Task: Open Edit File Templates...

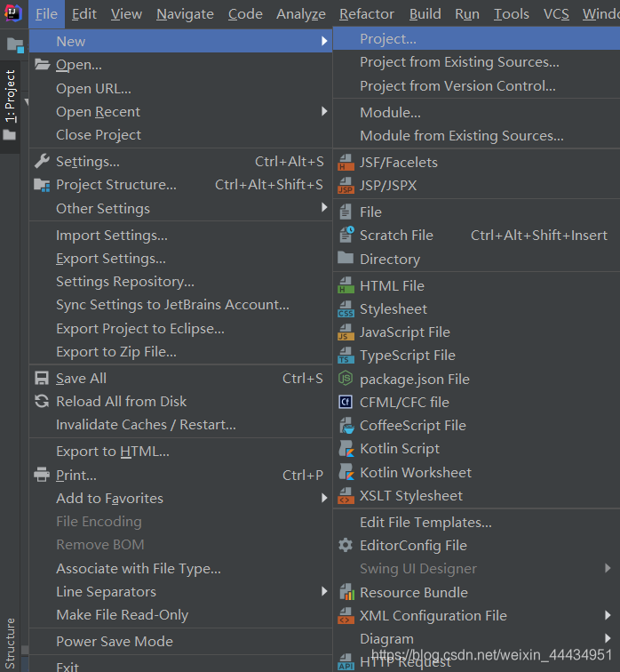Action: click(477, 522)
